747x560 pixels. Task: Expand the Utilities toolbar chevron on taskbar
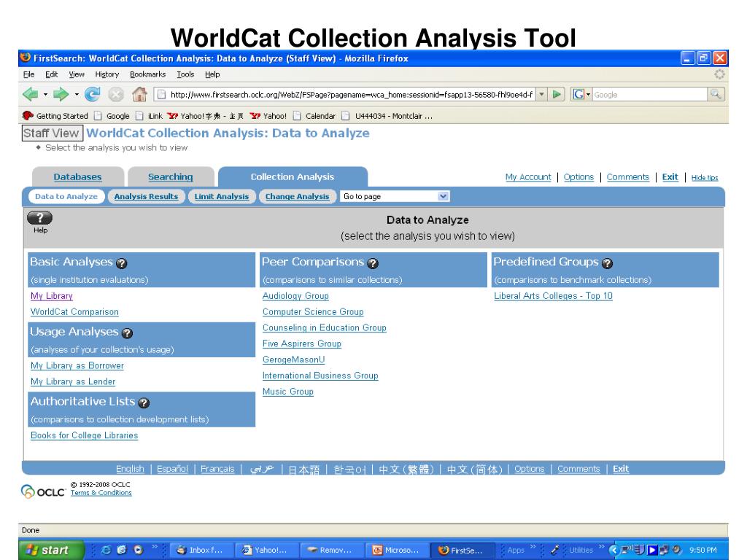601,547
